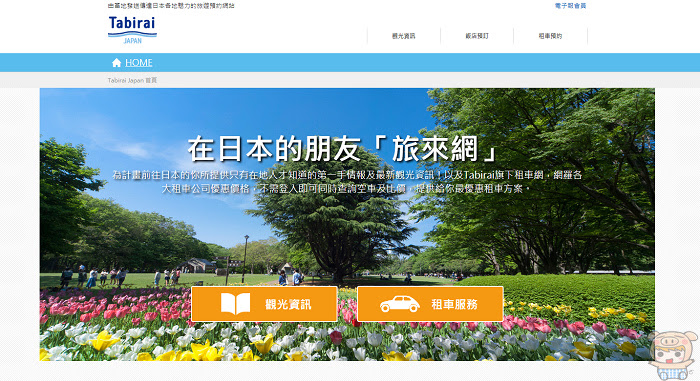Click the Tabirai Japan logo
The width and height of the screenshot is (700, 381).
coord(132,30)
